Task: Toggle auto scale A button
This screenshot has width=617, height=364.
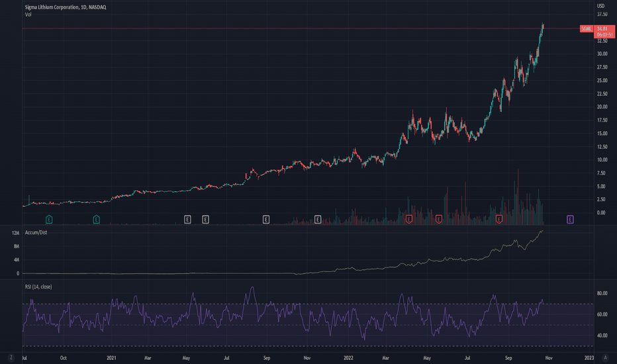Action: coord(605,357)
